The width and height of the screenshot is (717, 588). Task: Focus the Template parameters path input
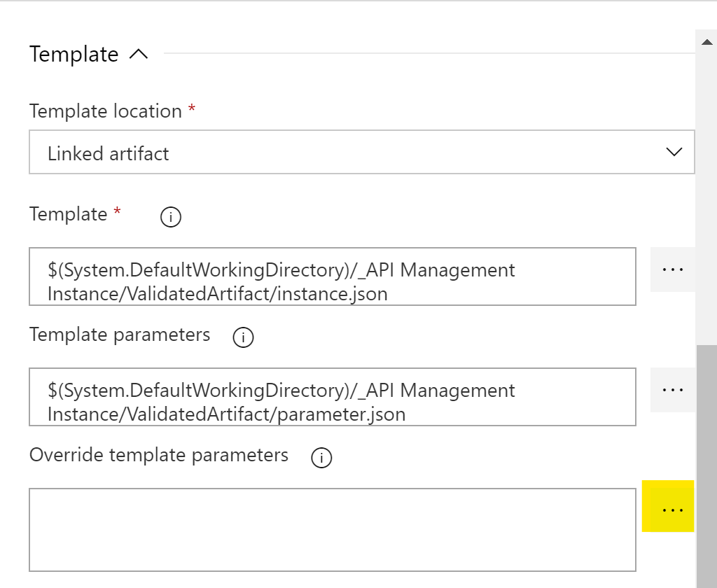tap(332, 397)
